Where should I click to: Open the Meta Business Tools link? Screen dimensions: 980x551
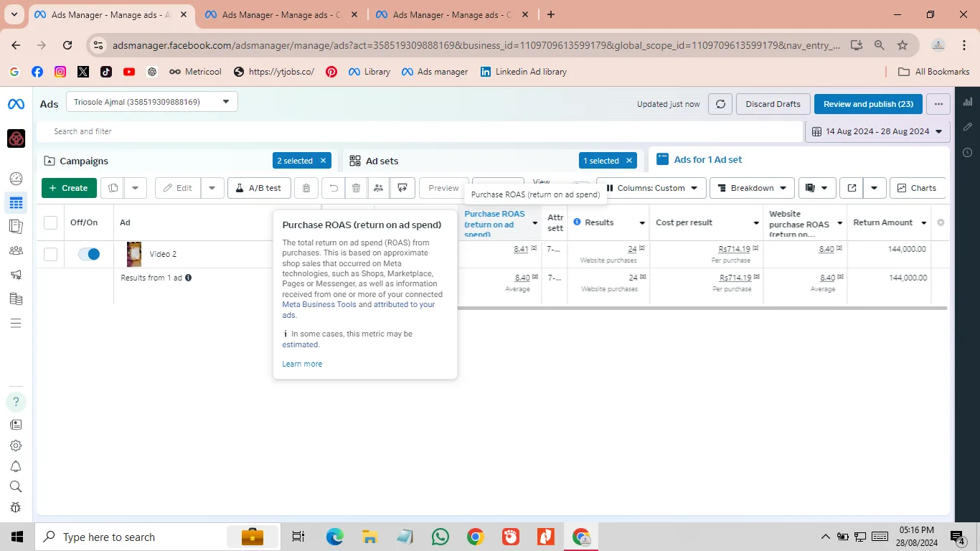[319, 304]
